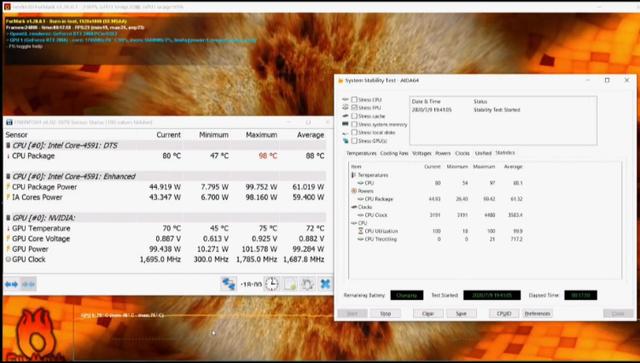This screenshot has height=363, width=640.
Task: Open Preferences in AIDA64 stability test
Action: 537,314
